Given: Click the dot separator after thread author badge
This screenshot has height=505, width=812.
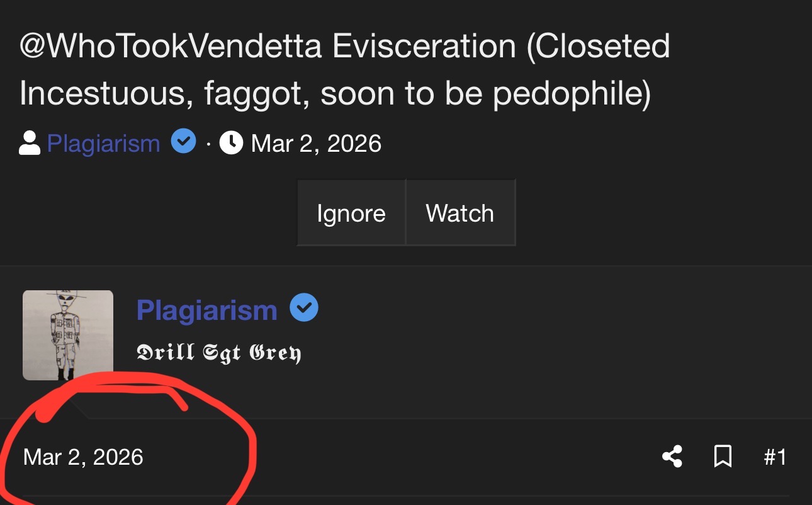Looking at the screenshot, I should pos(208,144).
